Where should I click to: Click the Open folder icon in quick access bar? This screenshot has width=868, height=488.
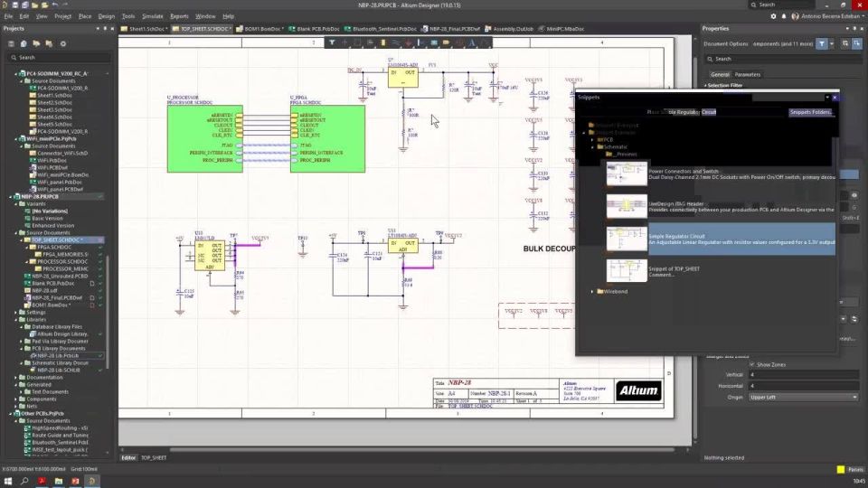click(x=35, y=5)
